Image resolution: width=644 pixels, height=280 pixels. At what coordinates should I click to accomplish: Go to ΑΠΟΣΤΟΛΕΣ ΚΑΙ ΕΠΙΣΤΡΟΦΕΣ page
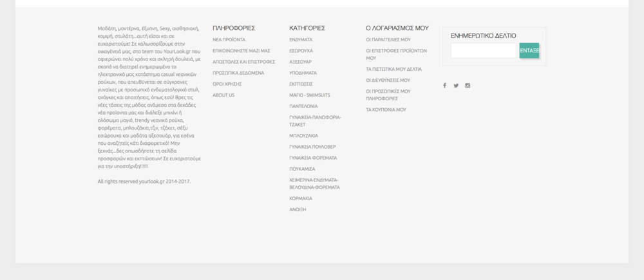[243, 62]
